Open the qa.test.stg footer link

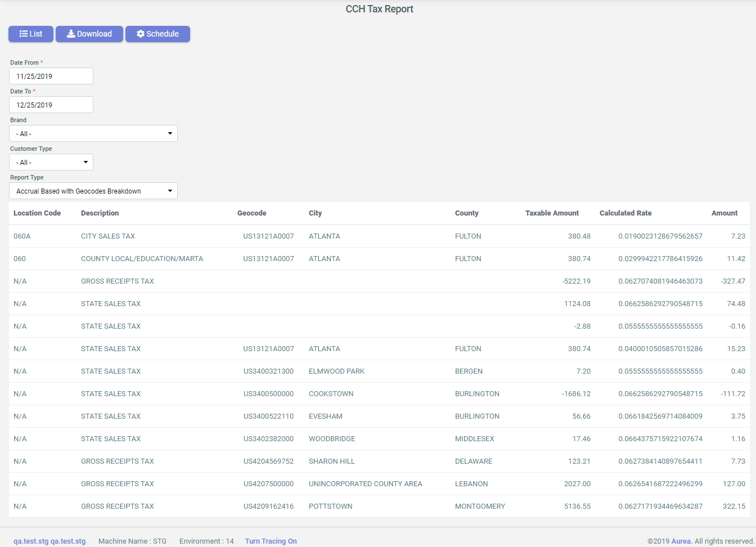pos(49,541)
